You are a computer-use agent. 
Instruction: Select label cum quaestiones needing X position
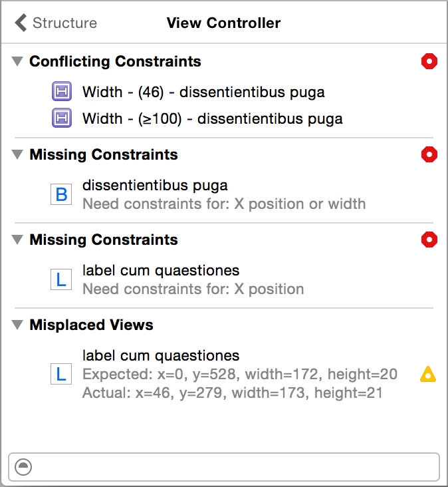[193, 279]
